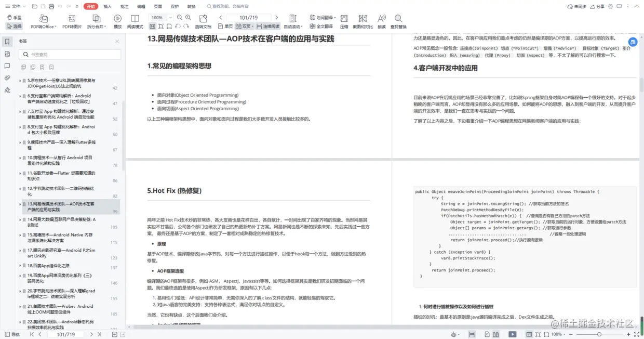
Task: Click the 书签查找 bookmark search field
Action: coord(70,54)
